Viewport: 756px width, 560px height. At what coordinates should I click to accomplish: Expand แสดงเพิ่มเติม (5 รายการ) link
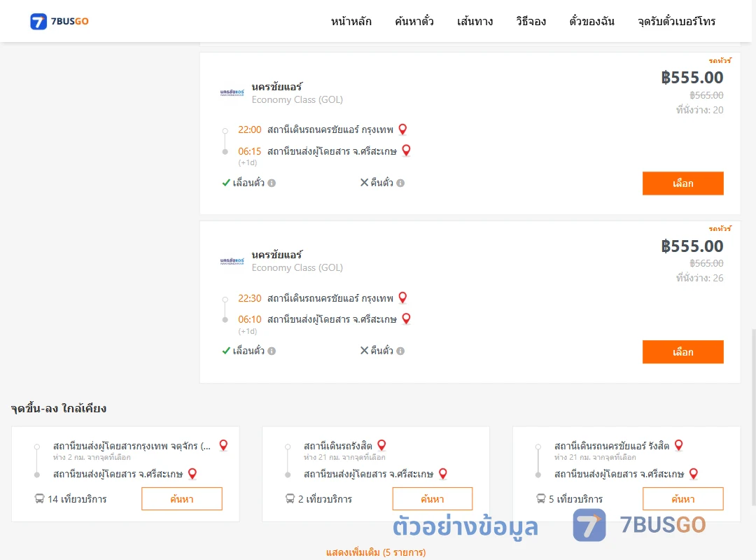pos(376,552)
